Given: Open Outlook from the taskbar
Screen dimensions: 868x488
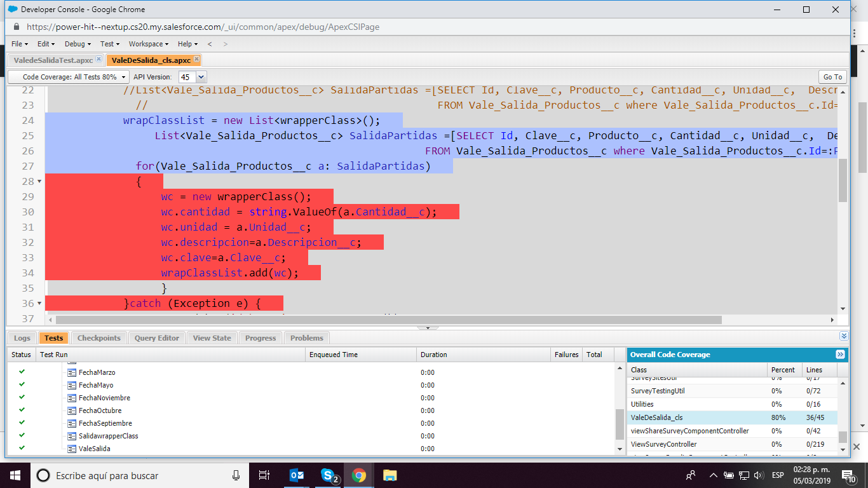Looking at the screenshot, I should pos(296,475).
